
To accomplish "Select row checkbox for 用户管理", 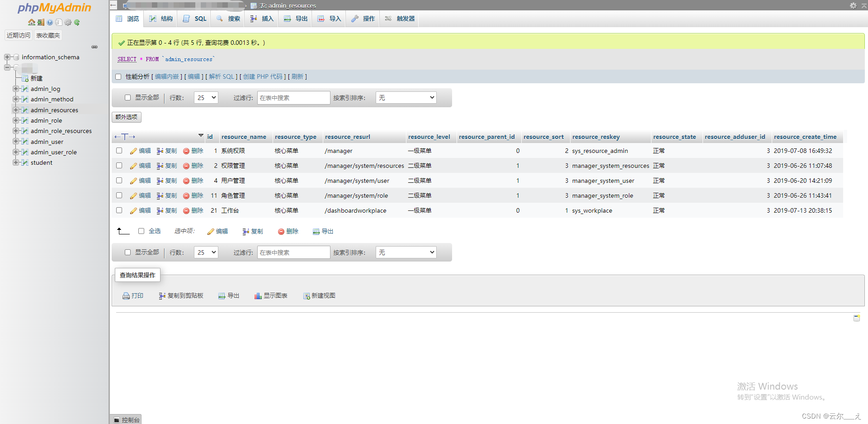I will tap(119, 181).
